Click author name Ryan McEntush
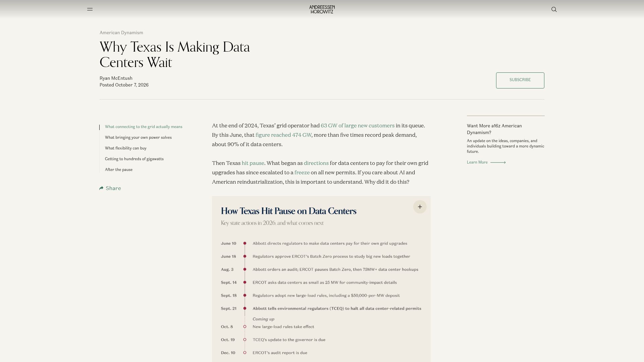Screen dimensions: 644x362 (x=116, y=78)
